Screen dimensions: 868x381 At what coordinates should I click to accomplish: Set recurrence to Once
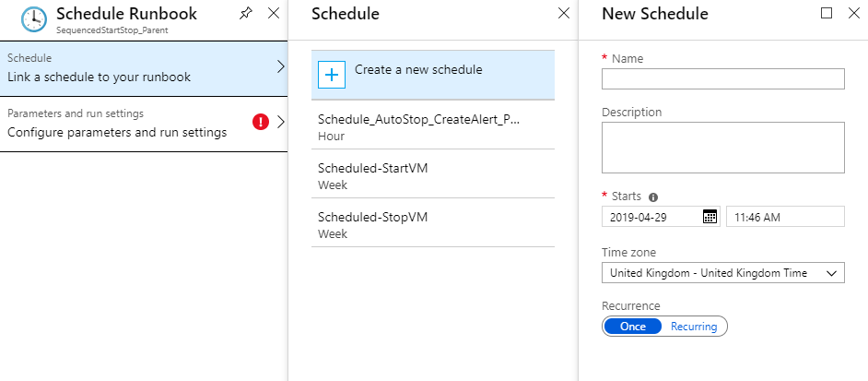[x=632, y=326]
